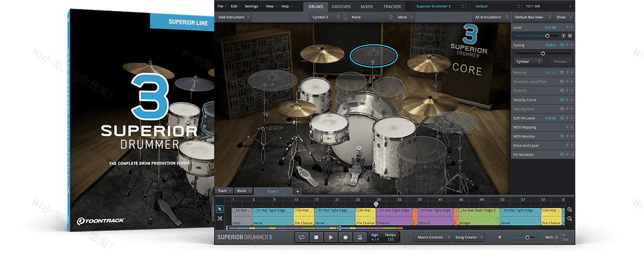
Task: Expand the Voice and Layer section chevron
Action: [572, 145]
